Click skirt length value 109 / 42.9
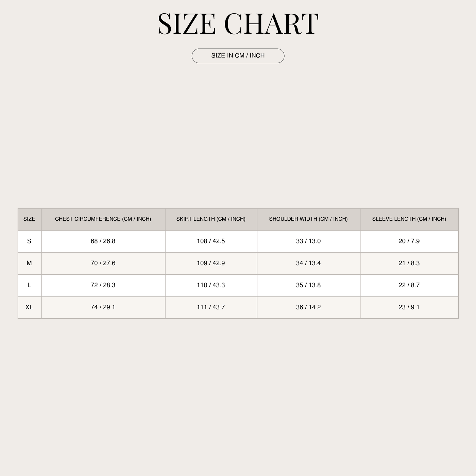 211,263
